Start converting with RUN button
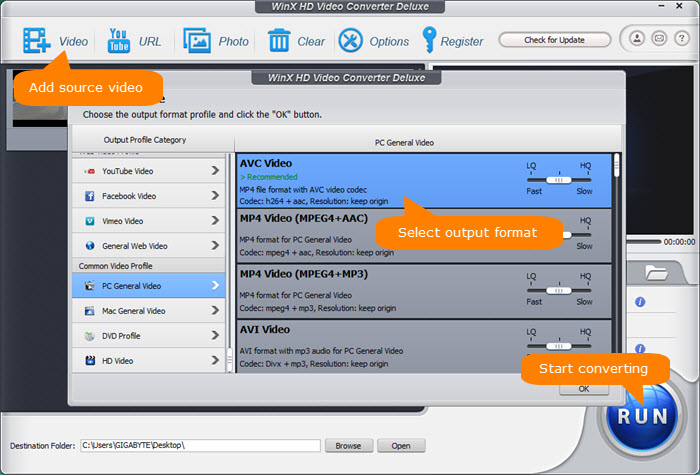This screenshot has height=475, width=700. [642, 416]
